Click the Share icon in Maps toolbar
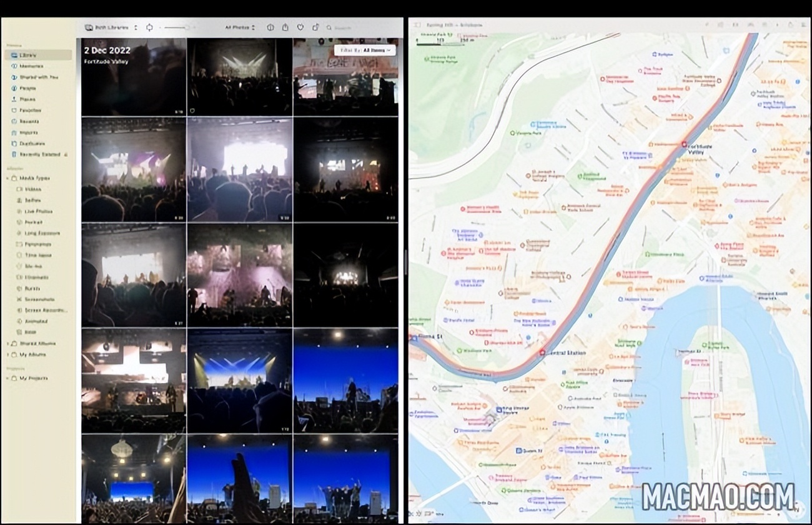 [x=790, y=25]
